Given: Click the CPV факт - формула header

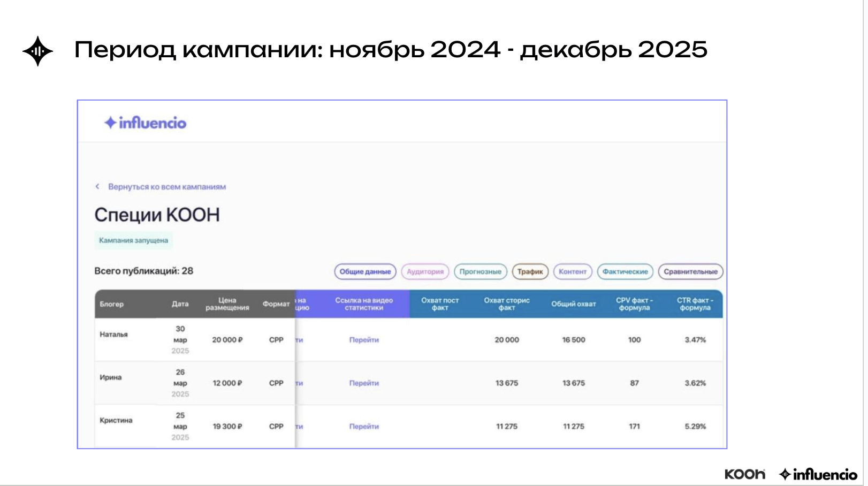Looking at the screenshot, I should pos(634,304).
